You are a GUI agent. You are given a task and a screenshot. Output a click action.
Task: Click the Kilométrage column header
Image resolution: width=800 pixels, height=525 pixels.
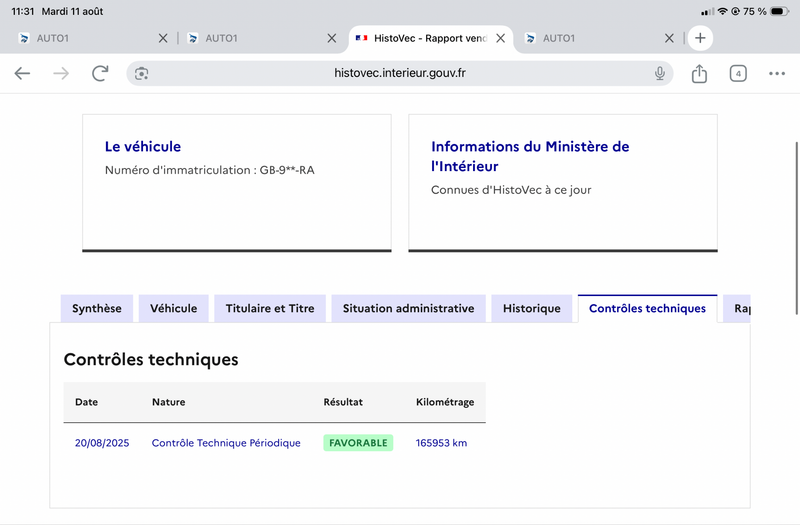coord(445,402)
